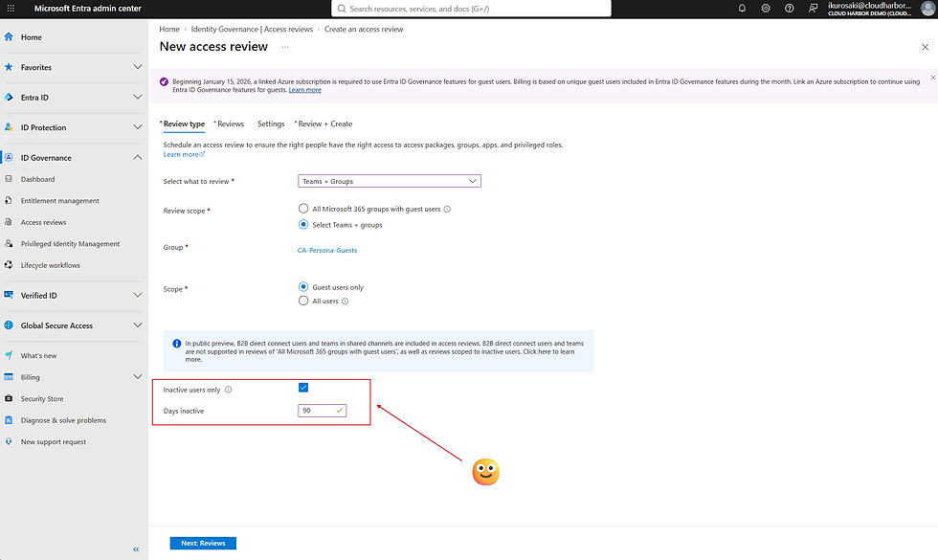This screenshot has width=938, height=560.
Task: Click the Entitlement management icon
Action: pyautogui.click(x=9, y=200)
